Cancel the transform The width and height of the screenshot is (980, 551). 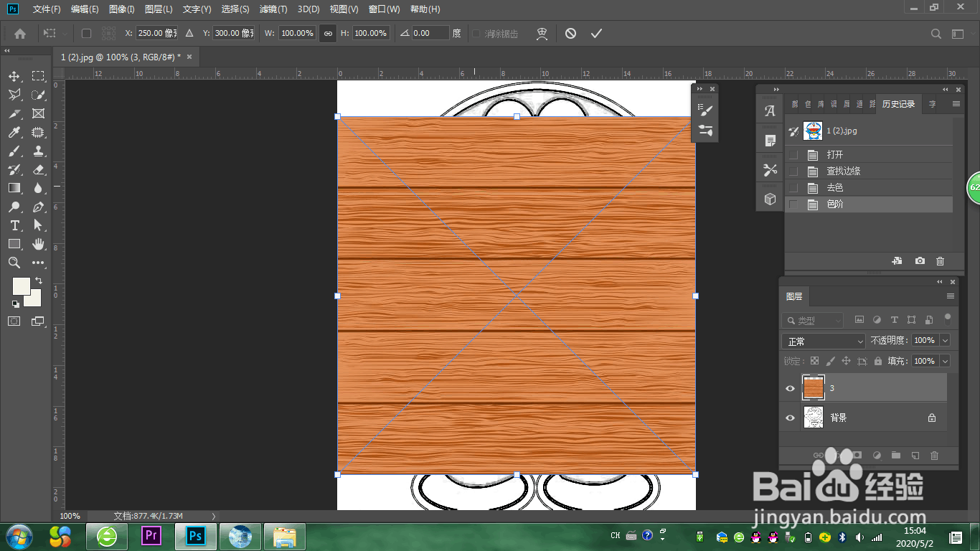click(x=570, y=33)
